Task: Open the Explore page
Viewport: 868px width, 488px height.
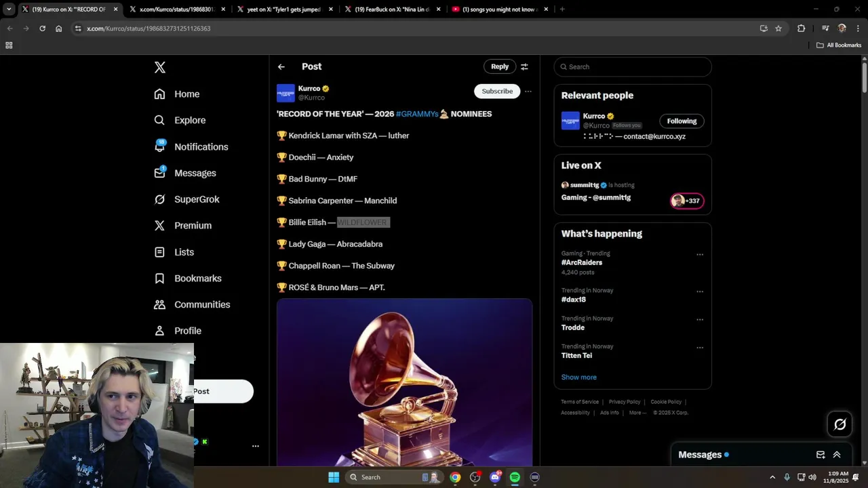Action: point(180,120)
